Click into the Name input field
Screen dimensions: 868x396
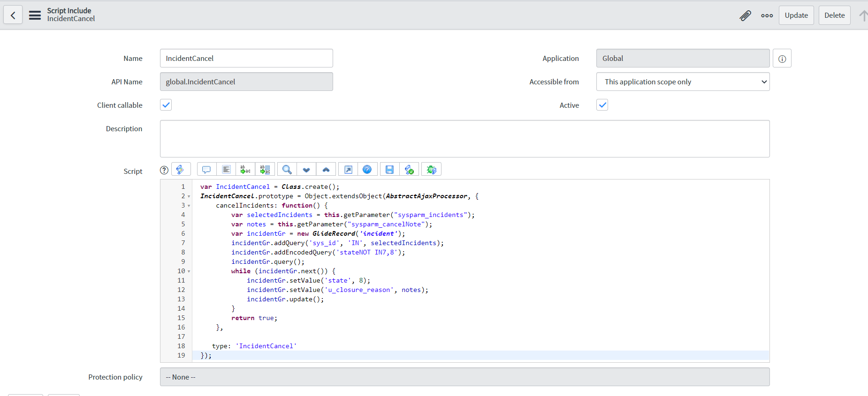coord(246,58)
